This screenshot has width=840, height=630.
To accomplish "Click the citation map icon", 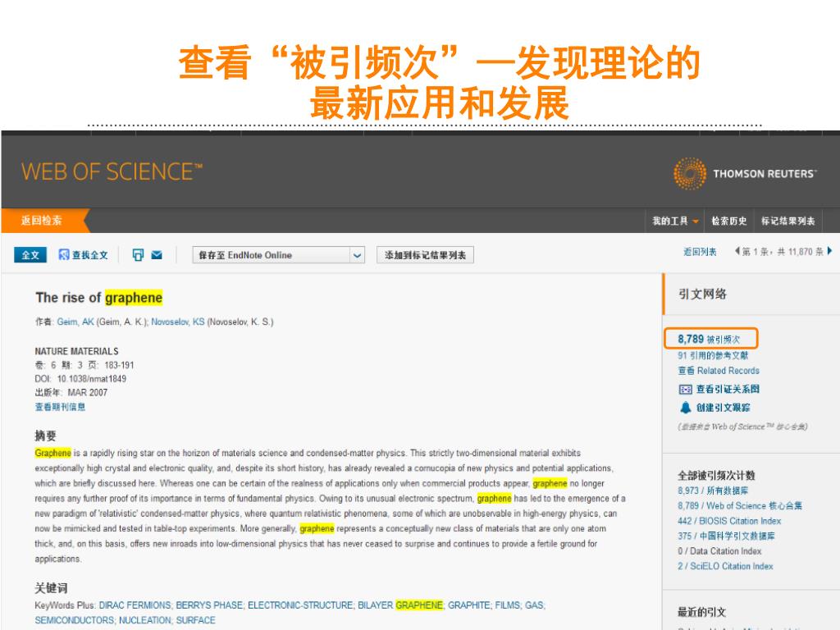I will coord(685,390).
